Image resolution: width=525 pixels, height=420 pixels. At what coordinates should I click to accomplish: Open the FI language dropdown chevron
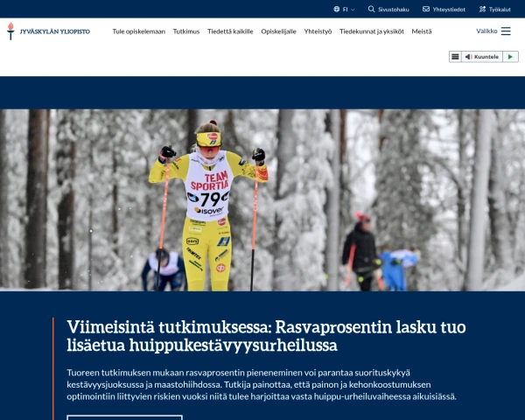coord(353,10)
